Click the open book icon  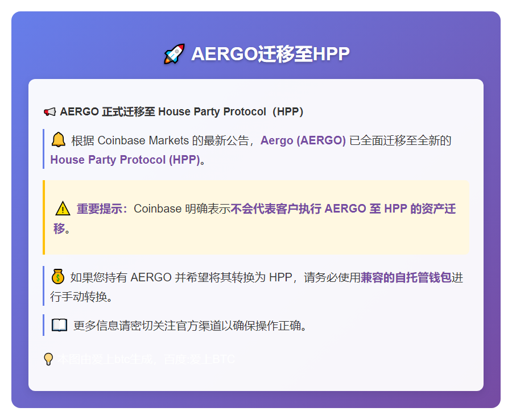pos(59,325)
